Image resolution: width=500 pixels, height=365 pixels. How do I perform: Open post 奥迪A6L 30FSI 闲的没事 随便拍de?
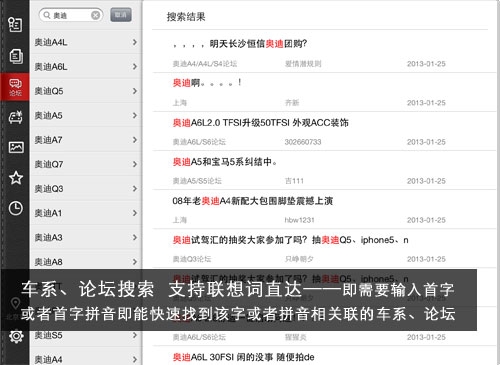click(x=243, y=357)
